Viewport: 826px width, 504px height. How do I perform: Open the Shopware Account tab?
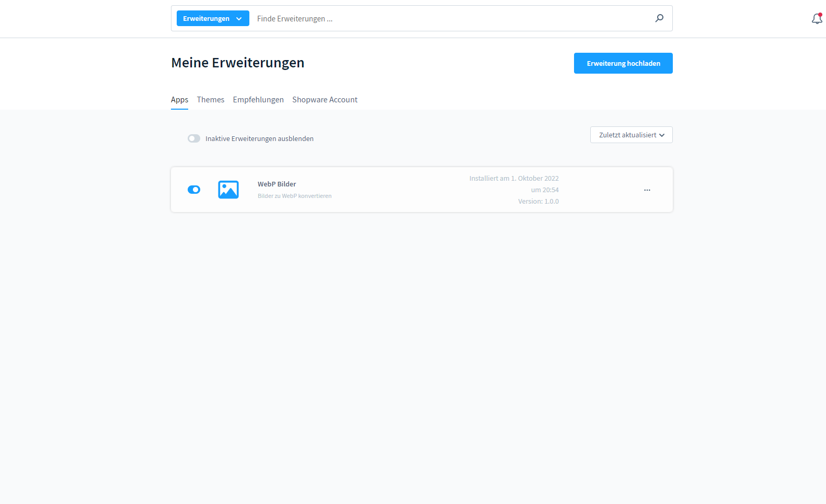pyautogui.click(x=325, y=100)
